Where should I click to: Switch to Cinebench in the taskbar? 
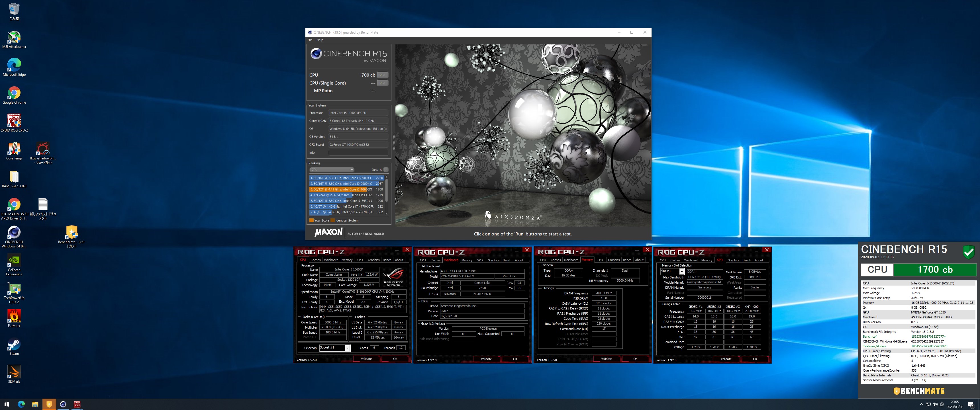[63, 404]
